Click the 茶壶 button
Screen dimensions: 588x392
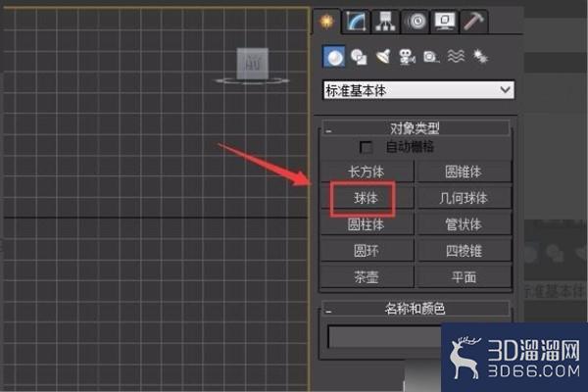(367, 277)
